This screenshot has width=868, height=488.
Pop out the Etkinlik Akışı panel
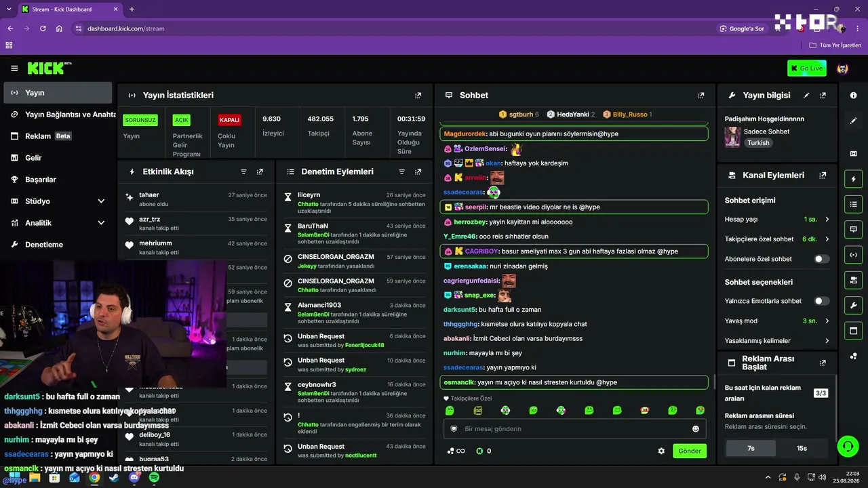[x=260, y=172]
